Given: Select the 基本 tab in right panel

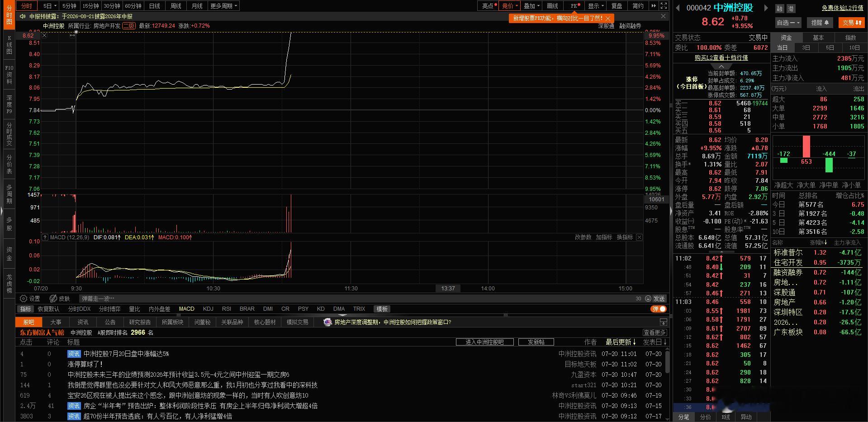Looking at the screenshot, I should point(818,38).
